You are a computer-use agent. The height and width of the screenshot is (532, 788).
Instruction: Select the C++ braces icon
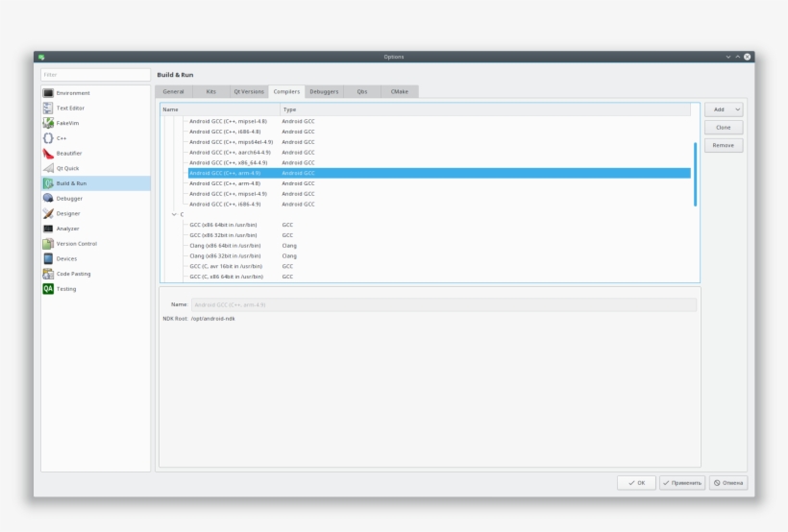point(48,138)
